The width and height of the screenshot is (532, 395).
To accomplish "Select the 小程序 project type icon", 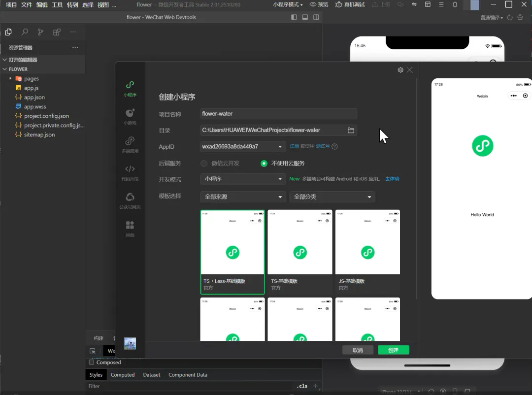I will coord(130,89).
